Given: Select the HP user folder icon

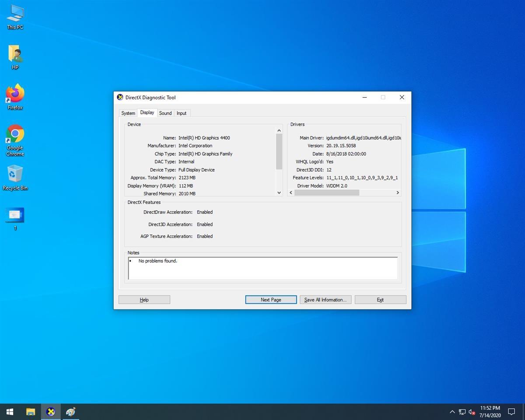Looking at the screenshot, I should [x=15, y=57].
